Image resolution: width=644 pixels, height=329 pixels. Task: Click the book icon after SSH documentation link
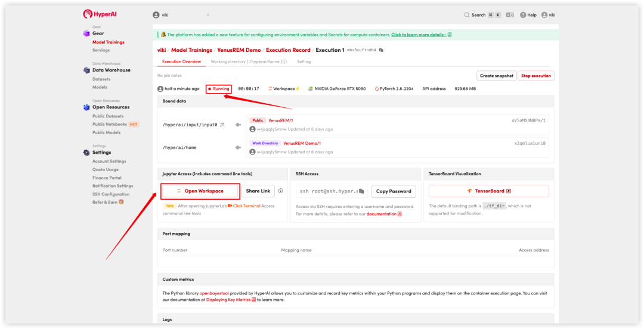point(400,214)
